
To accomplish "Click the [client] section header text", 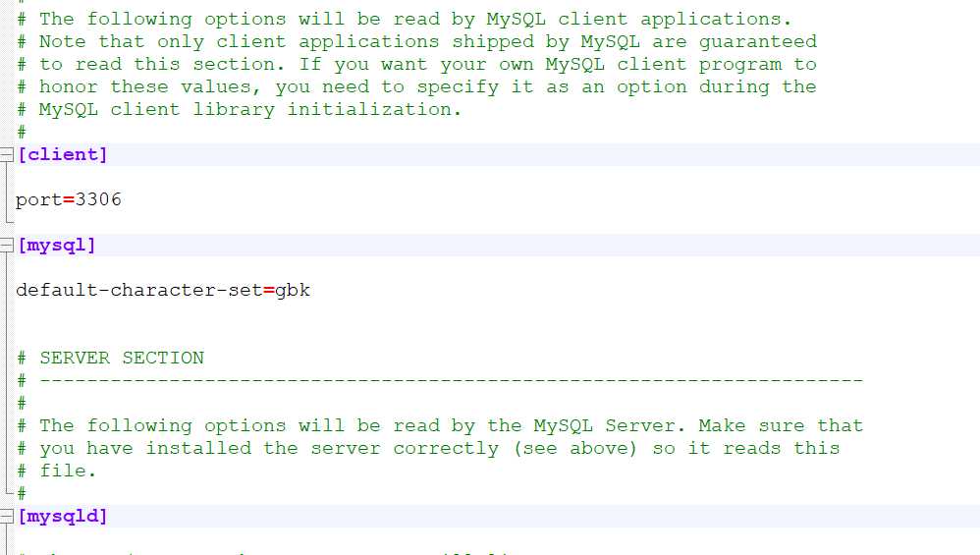I will [x=63, y=154].
